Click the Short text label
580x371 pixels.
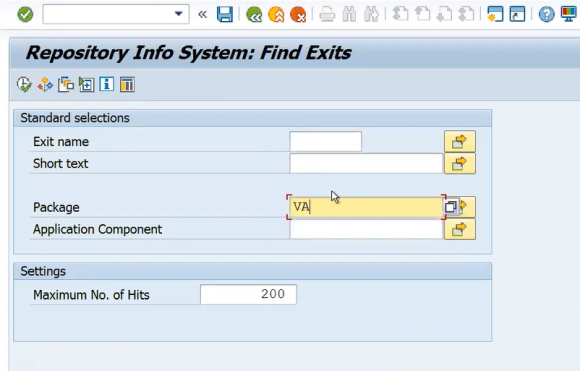tap(61, 163)
